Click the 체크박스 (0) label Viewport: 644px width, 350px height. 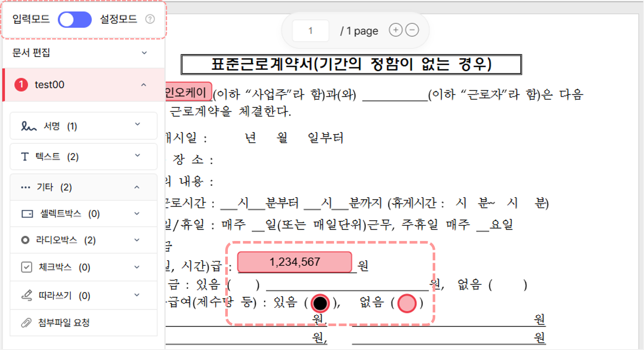point(65,267)
